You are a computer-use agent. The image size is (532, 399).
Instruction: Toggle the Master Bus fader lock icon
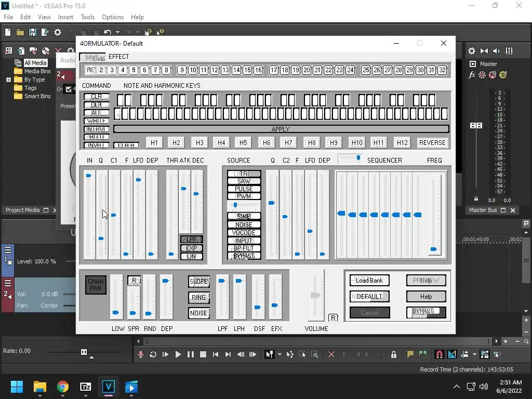[x=476, y=198]
